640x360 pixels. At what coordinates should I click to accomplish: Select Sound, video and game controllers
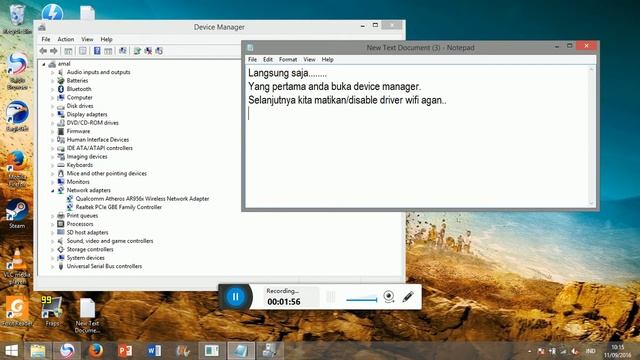(110, 241)
